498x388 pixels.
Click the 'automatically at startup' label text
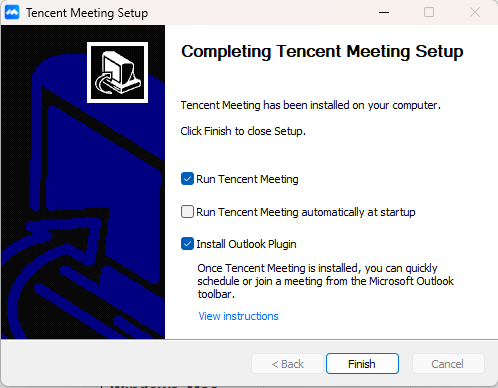[x=358, y=212]
